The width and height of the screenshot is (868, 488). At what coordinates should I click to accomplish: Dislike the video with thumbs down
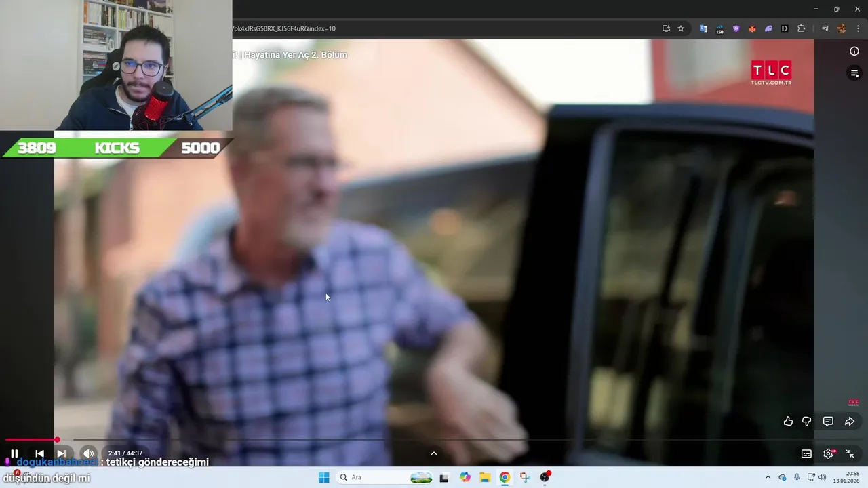(806, 421)
